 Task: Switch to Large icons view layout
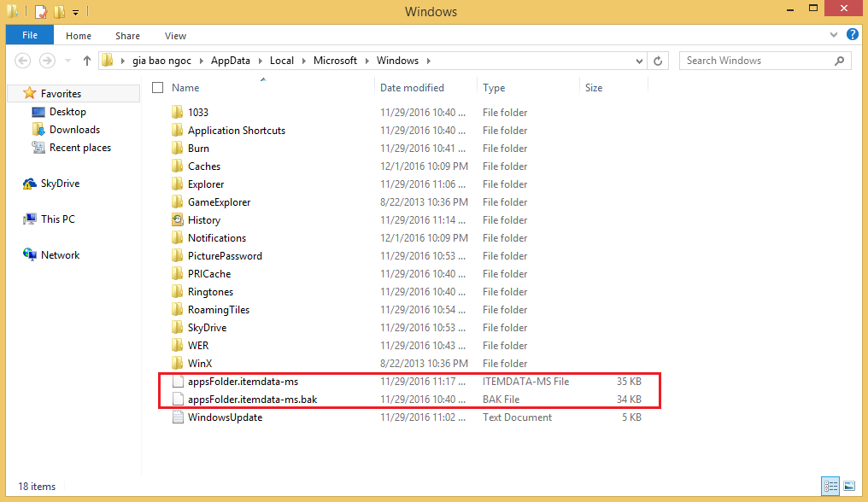pyautogui.click(x=848, y=486)
